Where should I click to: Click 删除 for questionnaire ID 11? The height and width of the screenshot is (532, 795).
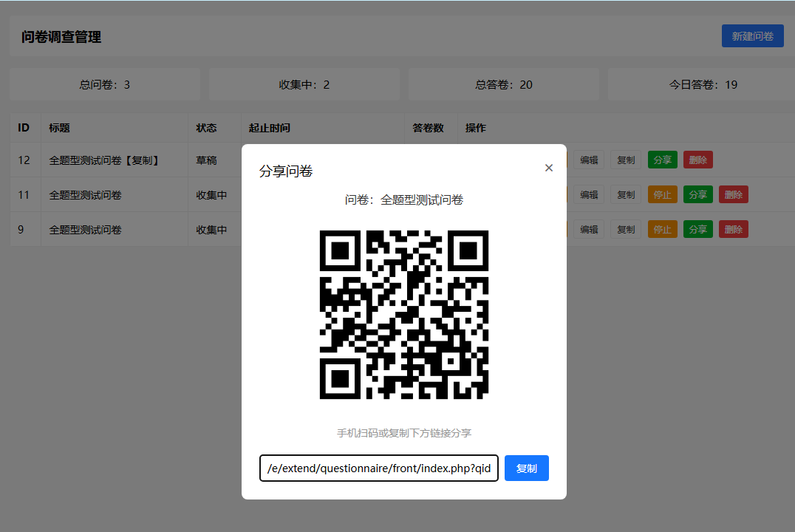point(733,195)
